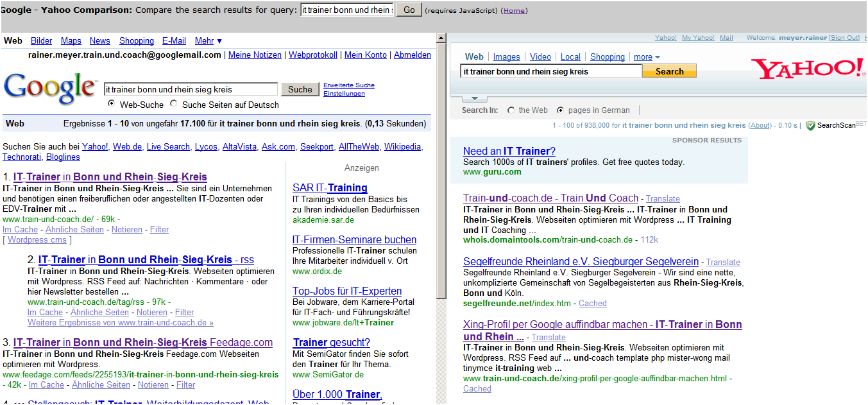The image size is (868, 405).
Task: Switch to Yahoo Video tab
Action: (540, 57)
